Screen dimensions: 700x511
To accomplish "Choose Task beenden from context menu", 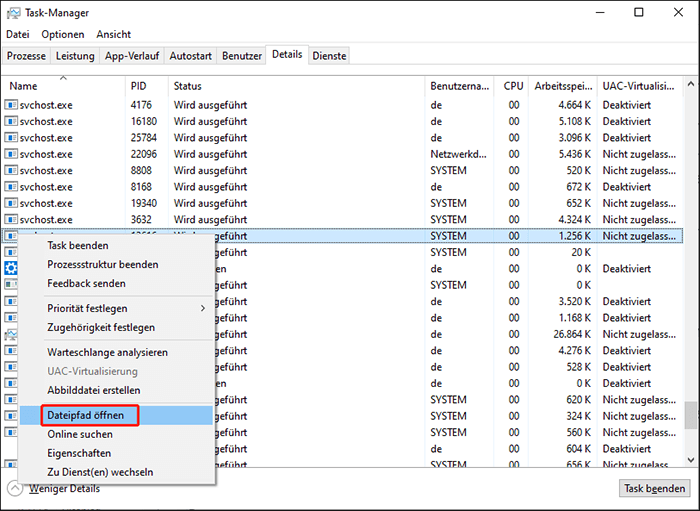I will [x=78, y=246].
